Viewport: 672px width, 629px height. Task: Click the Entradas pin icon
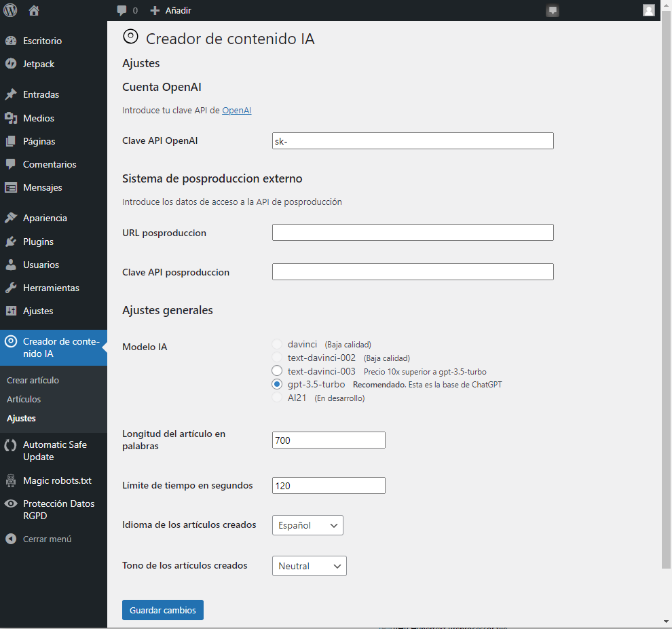(x=11, y=94)
